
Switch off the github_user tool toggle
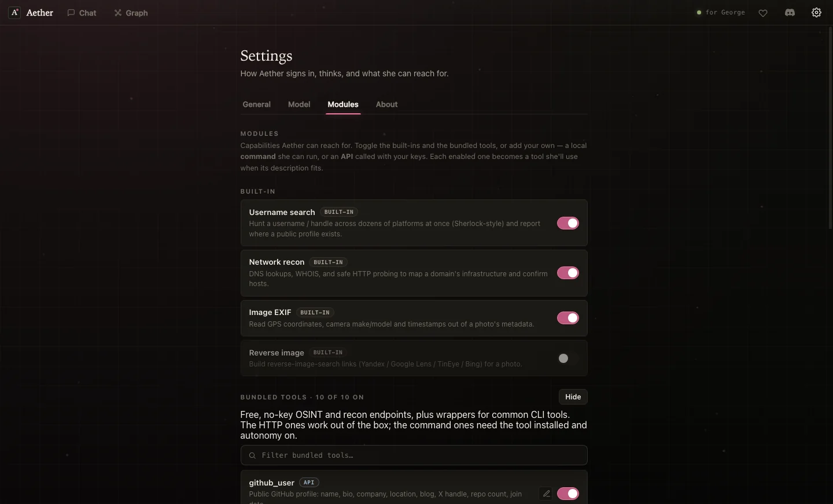coord(568,494)
